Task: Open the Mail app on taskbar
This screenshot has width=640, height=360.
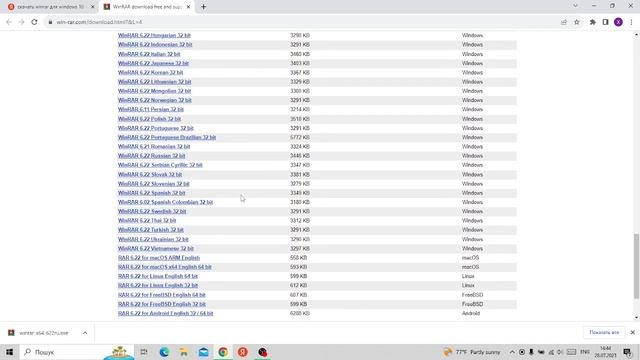Action: (x=203, y=352)
